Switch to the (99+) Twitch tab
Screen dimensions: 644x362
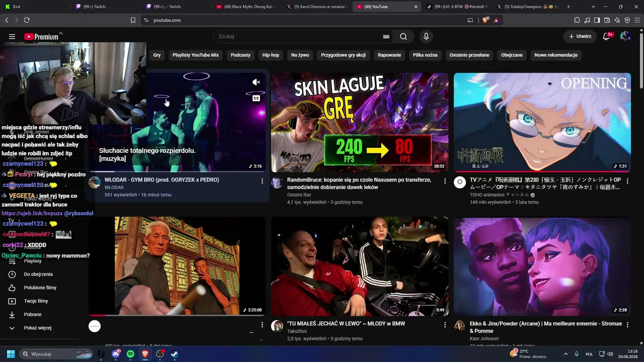105,7
